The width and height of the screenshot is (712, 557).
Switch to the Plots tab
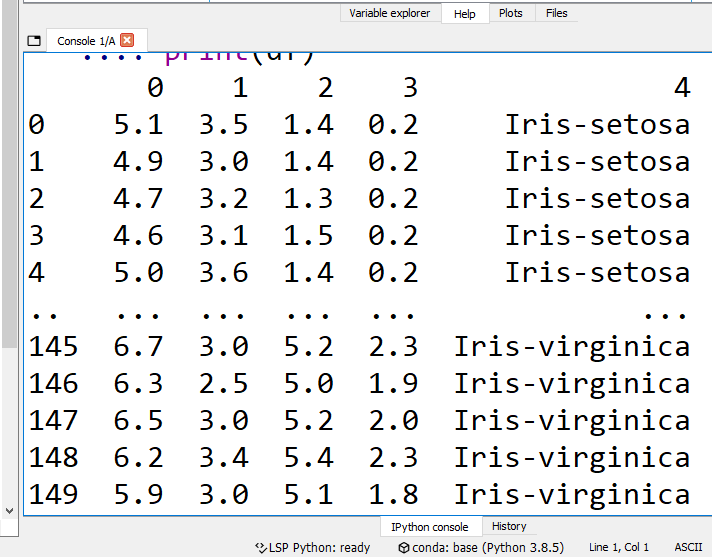(510, 13)
